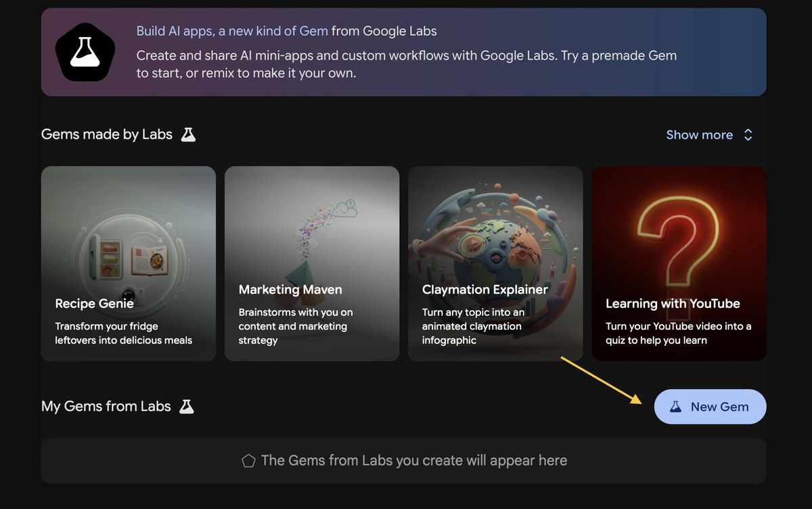Launch the Claymation Explainer gem card
Screen dimensions: 812x509
pos(495,263)
